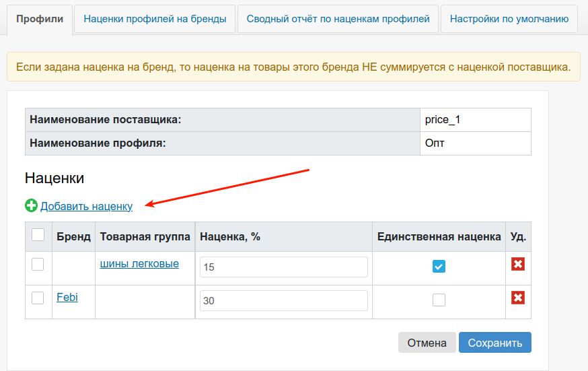The width and height of the screenshot is (588, 371).
Task: Click the Уд. column header
Action: tap(518, 237)
